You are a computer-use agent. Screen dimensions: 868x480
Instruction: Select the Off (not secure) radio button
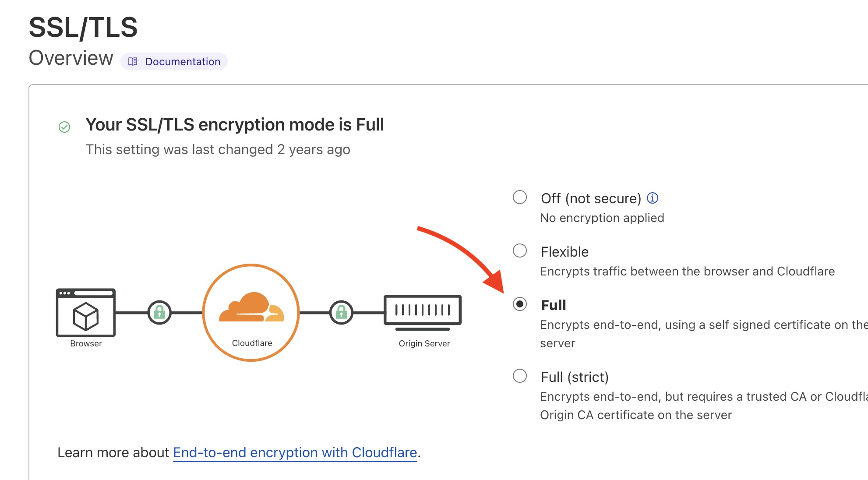coord(520,197)
